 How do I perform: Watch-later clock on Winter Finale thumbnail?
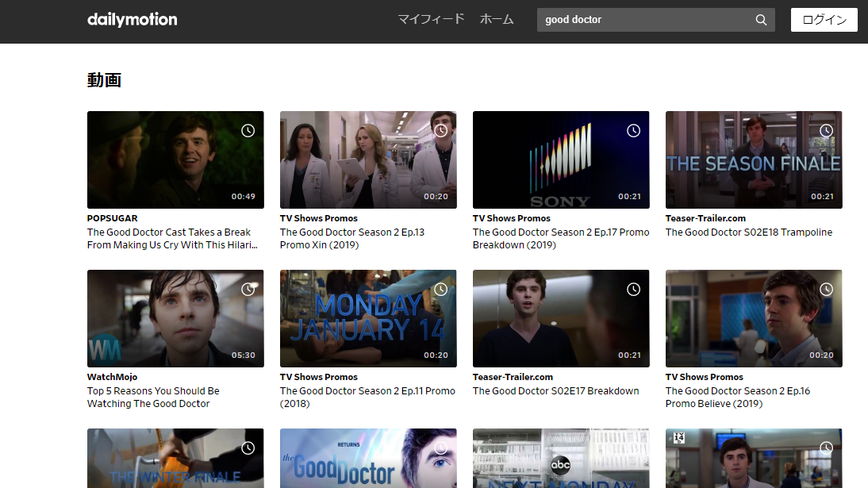click(x=248, y=448)
